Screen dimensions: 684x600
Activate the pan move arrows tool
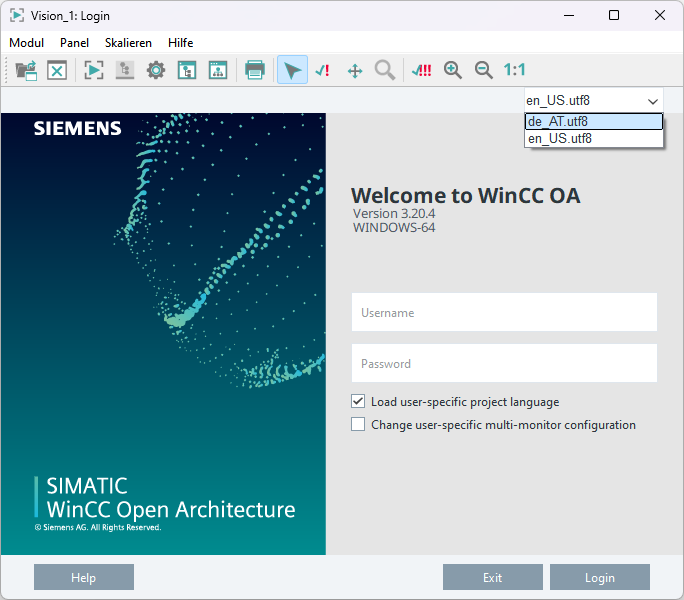(354, 70)
